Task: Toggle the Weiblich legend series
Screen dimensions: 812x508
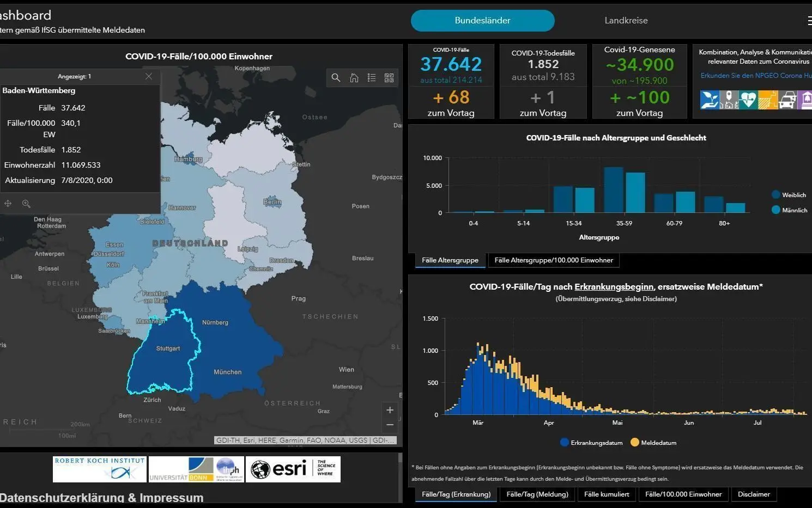Action: click(789, 195)
